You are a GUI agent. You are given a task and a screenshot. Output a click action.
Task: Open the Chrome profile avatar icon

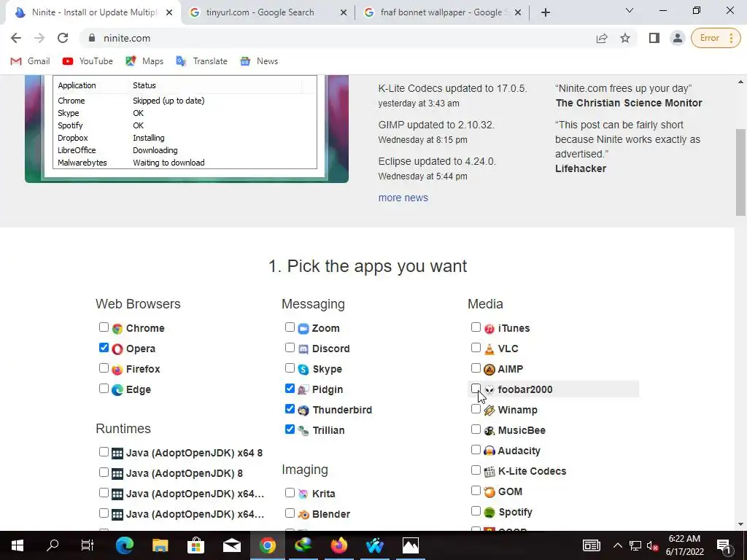[677, 38]
